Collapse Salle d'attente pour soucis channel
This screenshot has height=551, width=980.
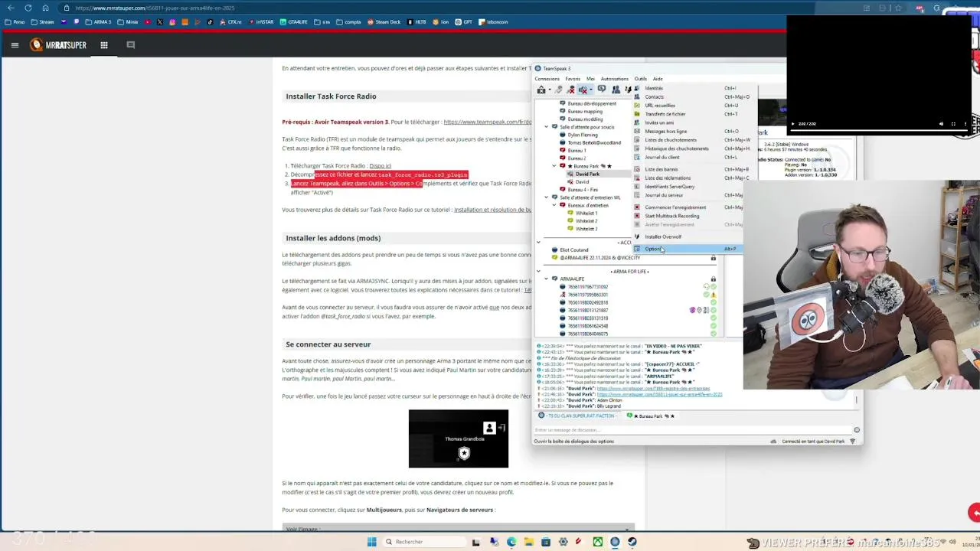547,127
